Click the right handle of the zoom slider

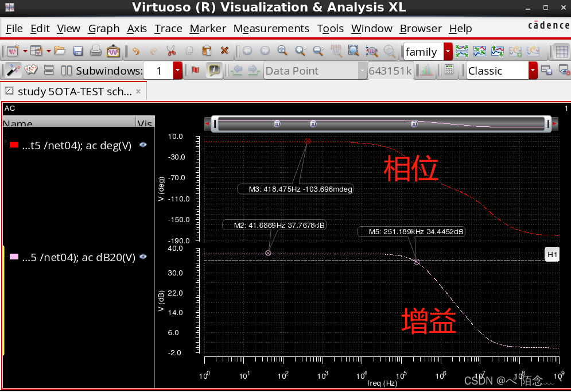pos(547,124)
